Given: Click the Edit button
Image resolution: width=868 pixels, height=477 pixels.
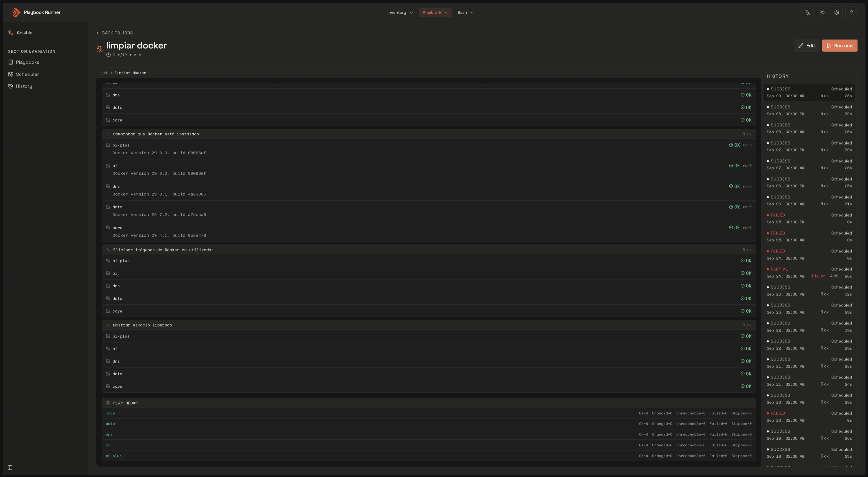Looking at the screenshot, I should pos(807,46).
